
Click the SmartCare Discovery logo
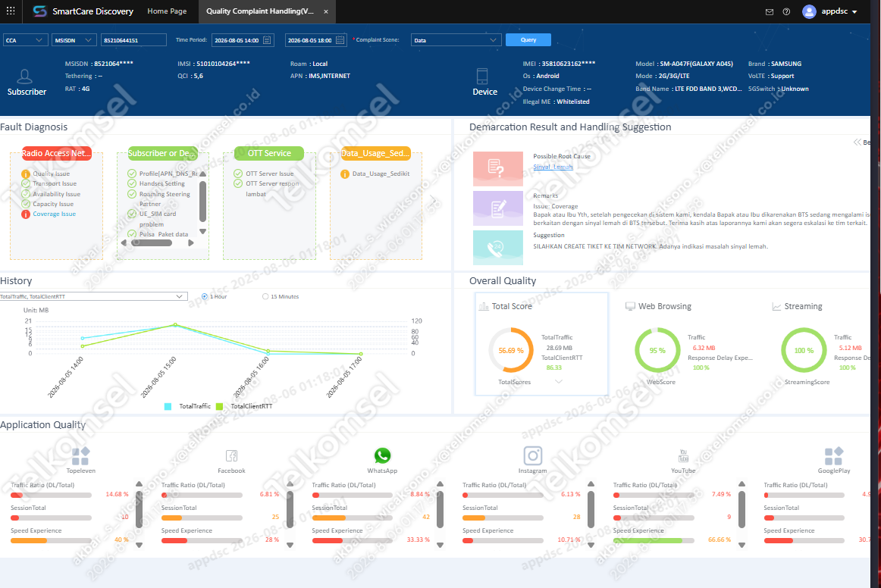(x=39, y=11)
